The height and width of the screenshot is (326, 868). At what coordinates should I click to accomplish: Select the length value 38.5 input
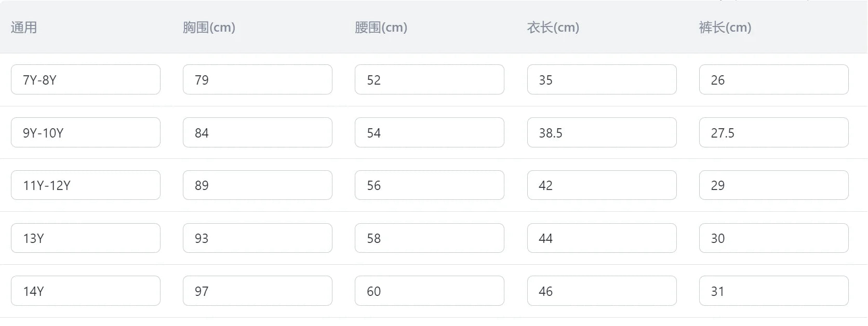click(x=601, y=132)
